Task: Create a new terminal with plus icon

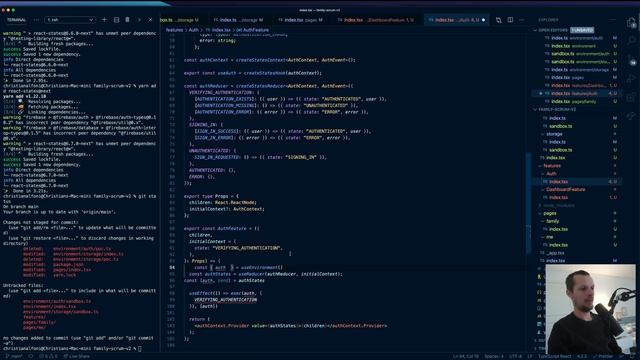Action: tap(104, 20)
